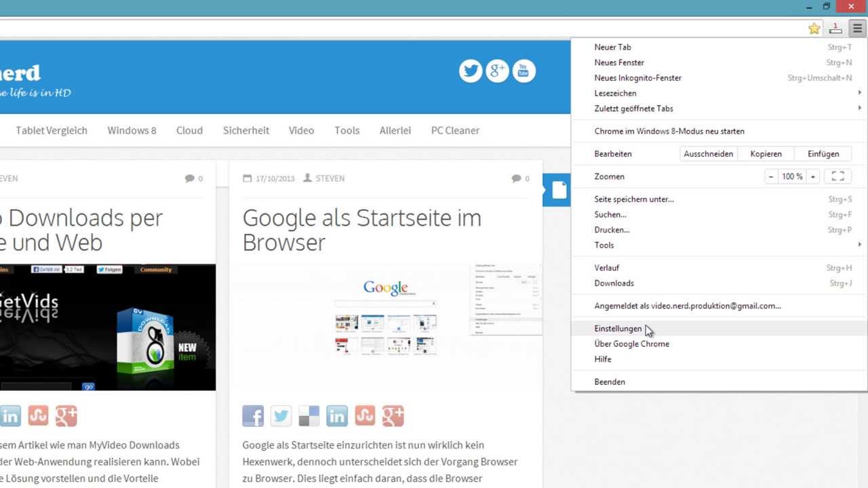This screenshot has height=488, width=868.
Task: Click GetVids article thumbnail image
Action: [108, 327]
